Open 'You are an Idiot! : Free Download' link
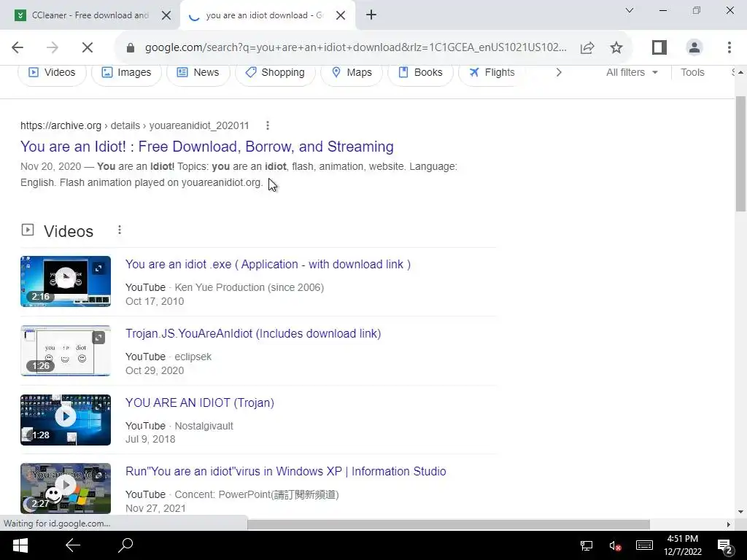The image size is (747, 560). (x=206, y=147)
